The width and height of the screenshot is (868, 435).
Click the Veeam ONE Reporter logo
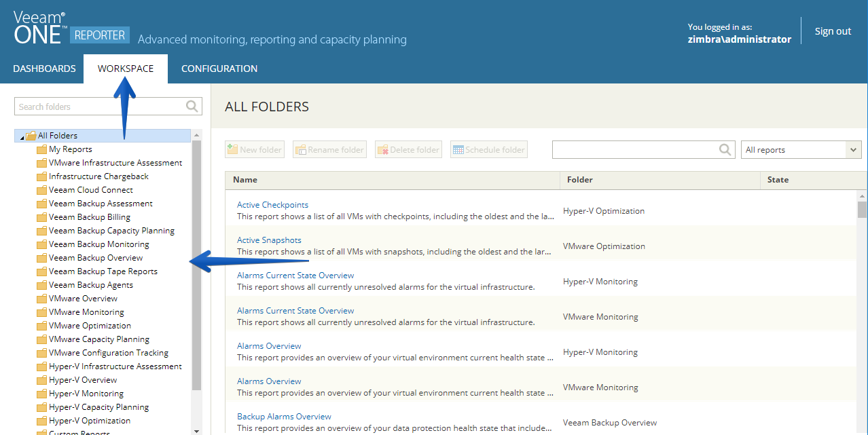pyautogui.click(x=71, y=29)
